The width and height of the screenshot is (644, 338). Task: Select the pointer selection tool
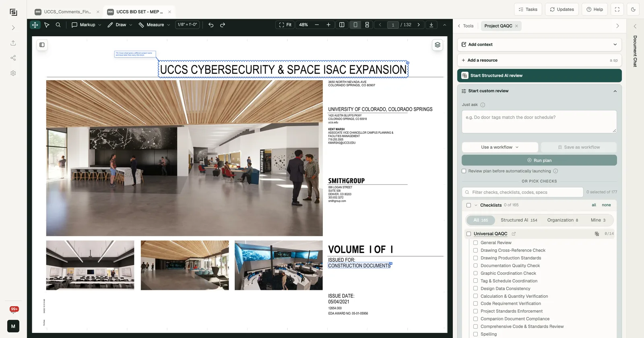click(x=47, y=25)
